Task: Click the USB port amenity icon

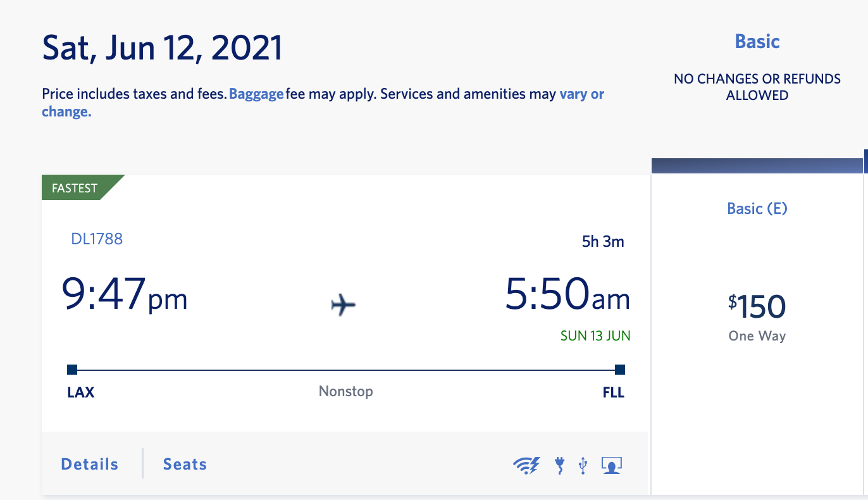Action: [583, 466]
